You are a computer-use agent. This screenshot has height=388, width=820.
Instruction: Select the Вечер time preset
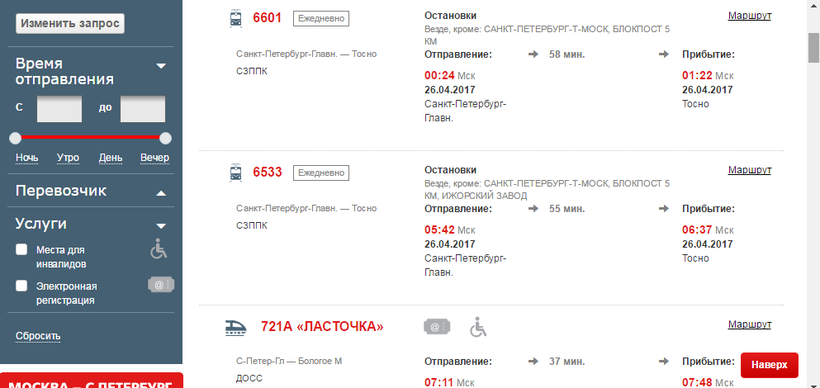155,158
